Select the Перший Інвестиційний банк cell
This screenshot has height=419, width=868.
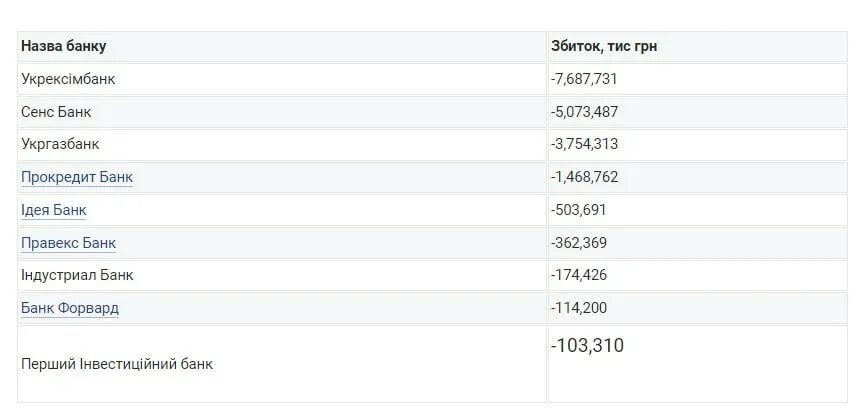282,364
